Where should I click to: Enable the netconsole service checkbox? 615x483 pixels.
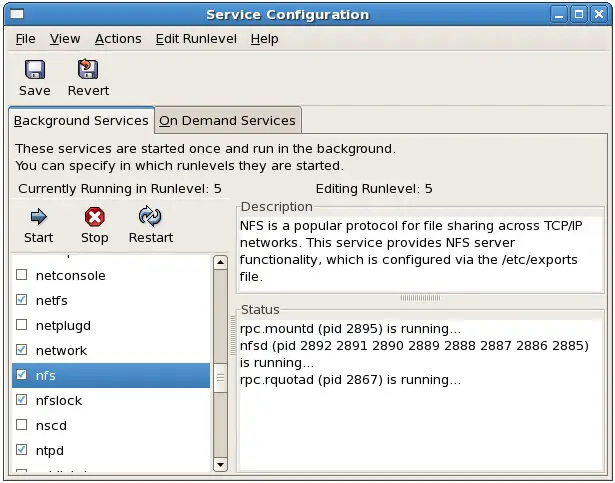22,275
